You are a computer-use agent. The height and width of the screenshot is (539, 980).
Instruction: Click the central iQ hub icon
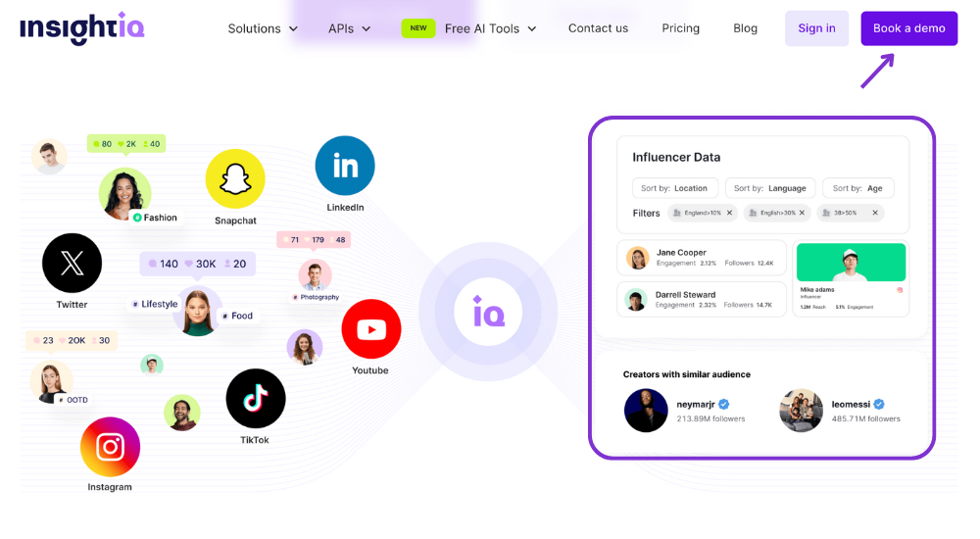[x=488, y=312]
